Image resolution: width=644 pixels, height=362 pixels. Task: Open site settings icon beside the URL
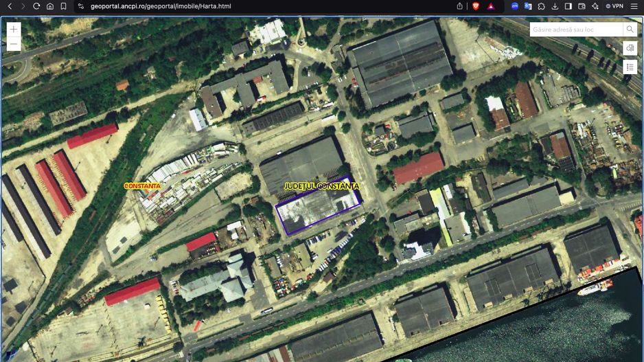80,6
